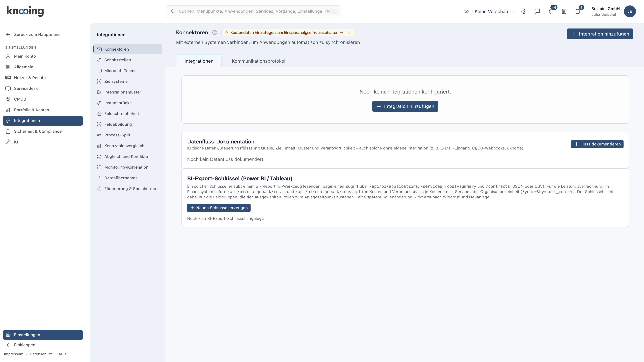This screenshot has width=644, height=362.
Task: Click top-right Integration hinzufügen button
Action: 600,34
